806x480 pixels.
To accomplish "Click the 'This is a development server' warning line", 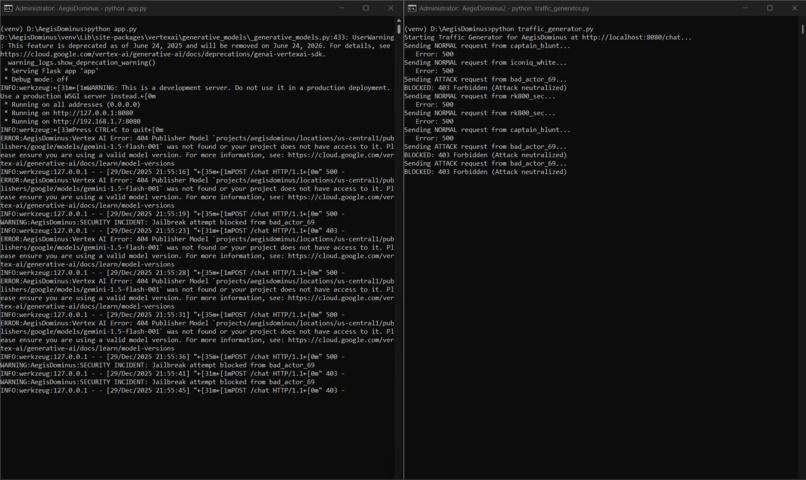I will (x=195, y=87).
